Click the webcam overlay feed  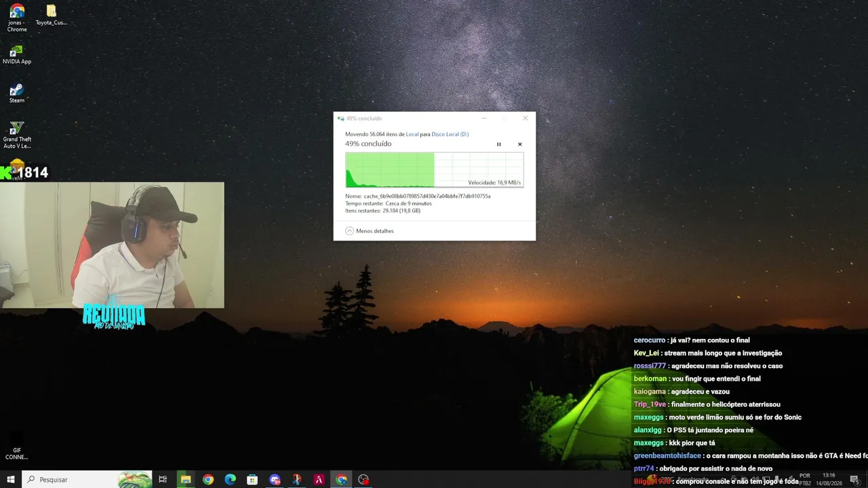point(112,245)
